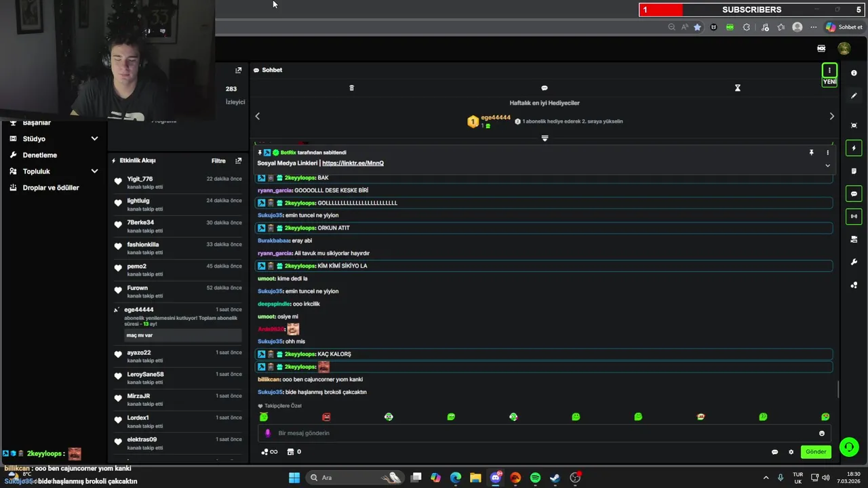The width and height of the screenshot is (868, 488).
Task: Unpin the BotRix pinned message via pin icon
Action: (811, 153)
